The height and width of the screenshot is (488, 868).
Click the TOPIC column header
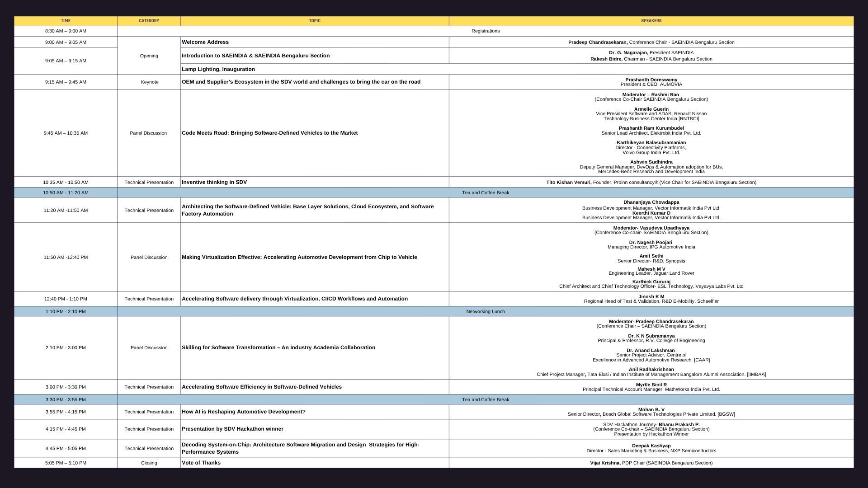coord(315,20)
